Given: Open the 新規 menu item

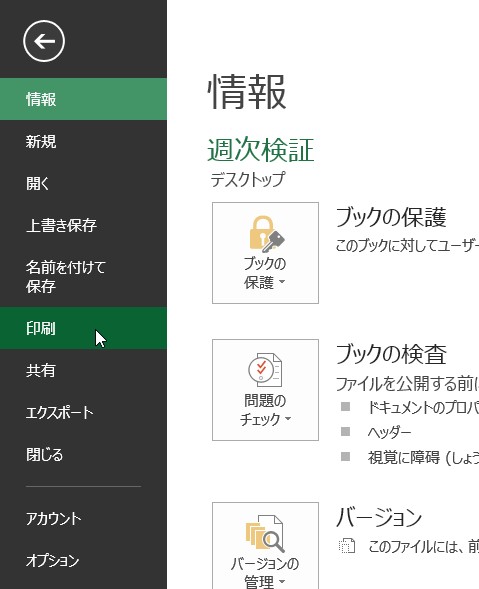Looking at the screenshot, I should [83, 142].
